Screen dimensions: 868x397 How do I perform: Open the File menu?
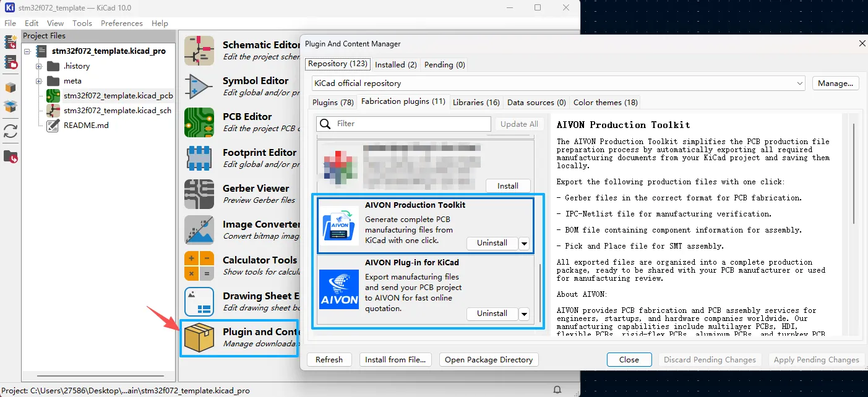point(10,23)
